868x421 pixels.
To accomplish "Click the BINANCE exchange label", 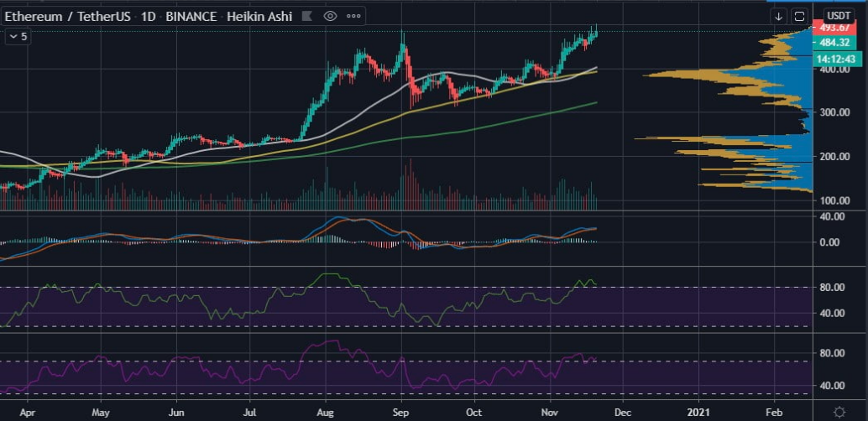I will point(191,16).
